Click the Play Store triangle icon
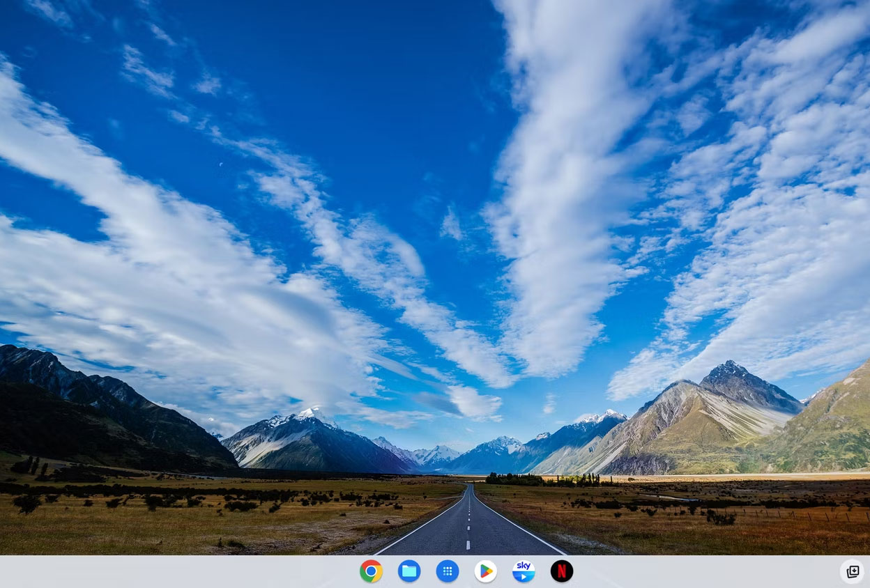 485,571
